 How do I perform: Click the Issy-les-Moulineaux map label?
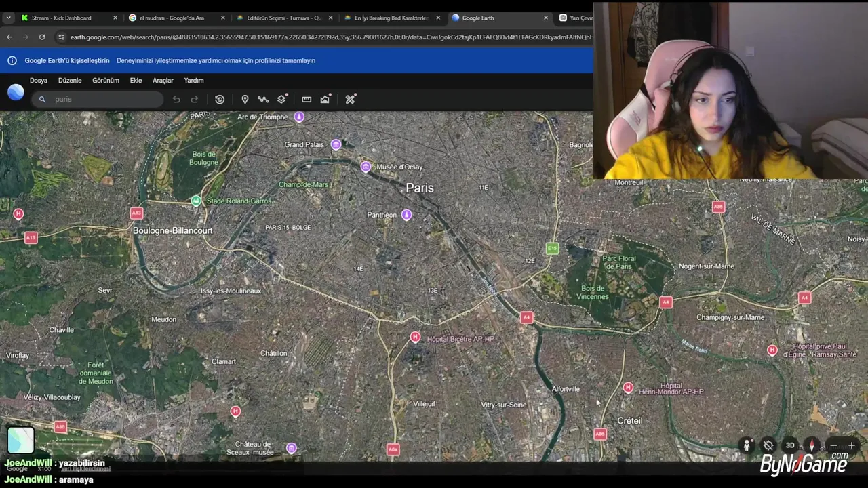tap(231, 291)
